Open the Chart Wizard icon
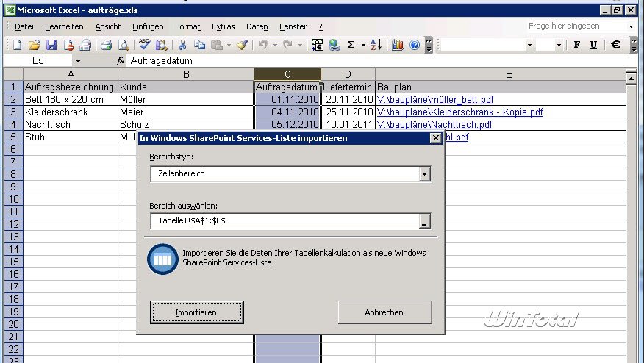This screenshot has height=363, width=644. click(x=397, y=45)
